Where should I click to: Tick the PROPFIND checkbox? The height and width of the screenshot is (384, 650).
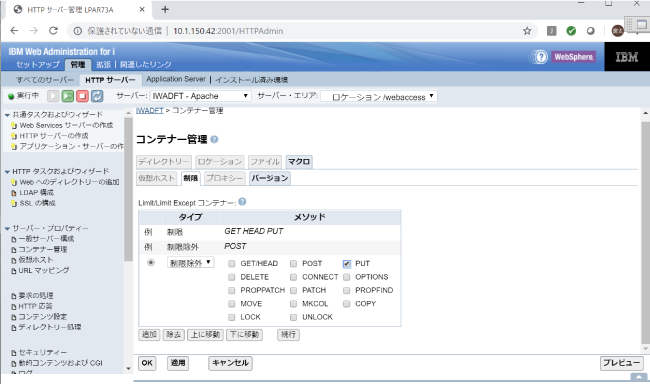[347, 290]
